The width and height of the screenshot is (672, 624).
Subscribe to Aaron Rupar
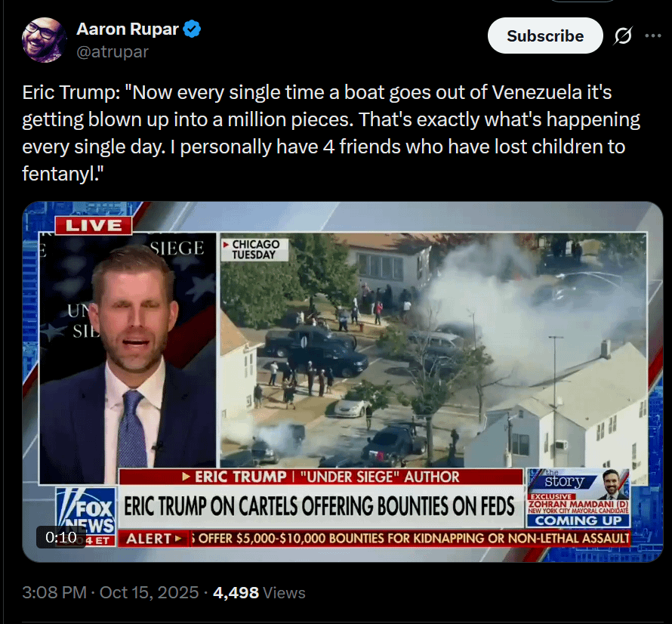545,36
